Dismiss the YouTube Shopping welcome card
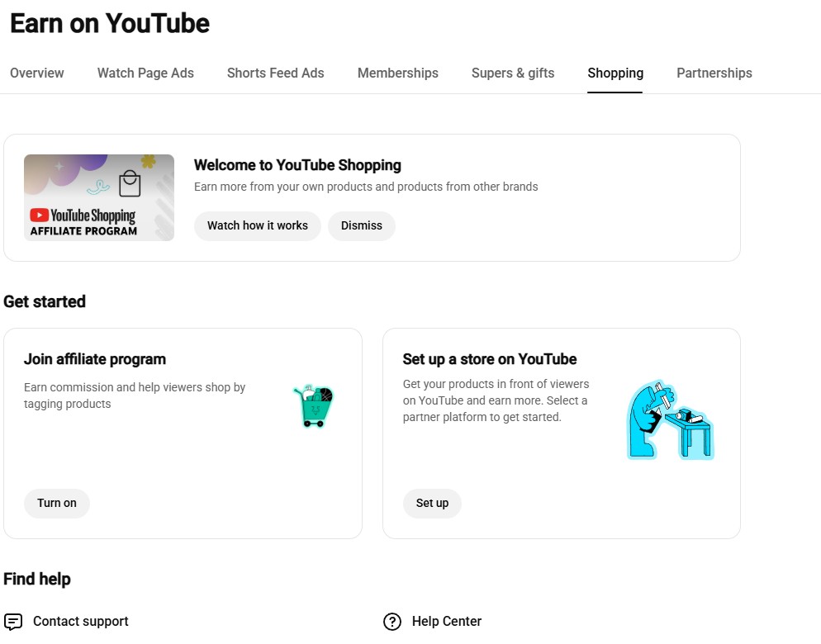The width and height of the screenshot is (821, 644). [x=361, y=225]
